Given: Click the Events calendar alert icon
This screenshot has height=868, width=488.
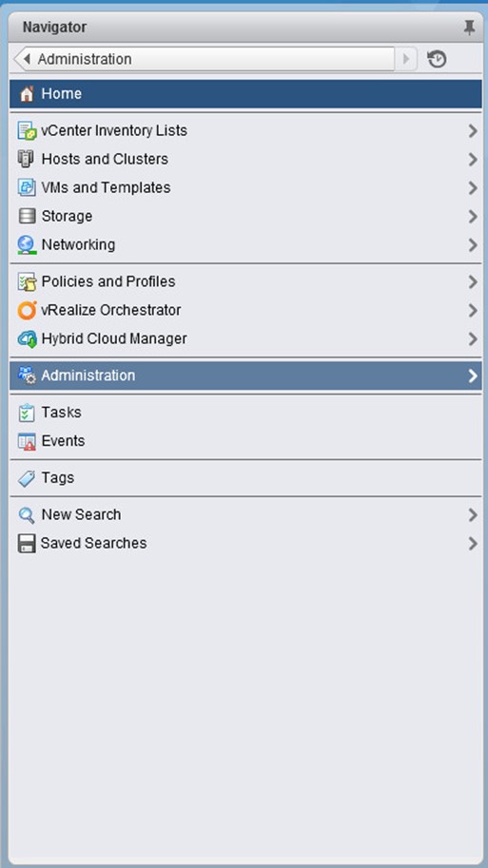Looking at the screenshot, I should (27, 441).
